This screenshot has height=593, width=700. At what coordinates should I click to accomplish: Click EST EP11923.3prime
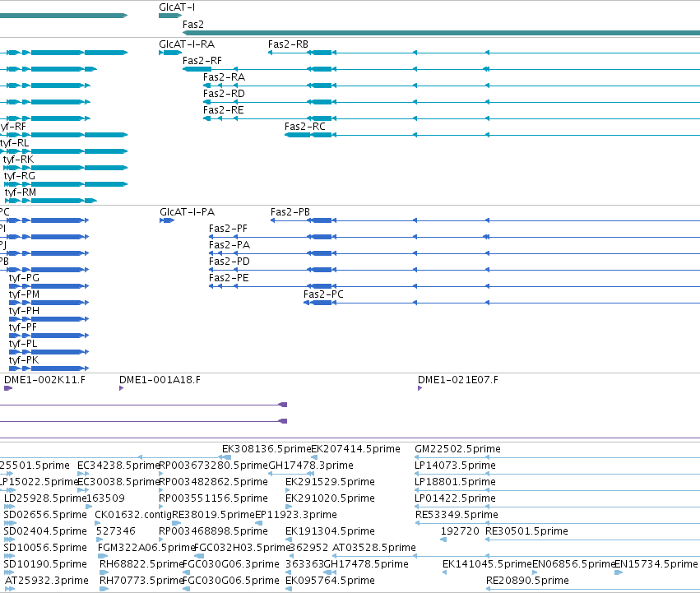click(295, 515)
